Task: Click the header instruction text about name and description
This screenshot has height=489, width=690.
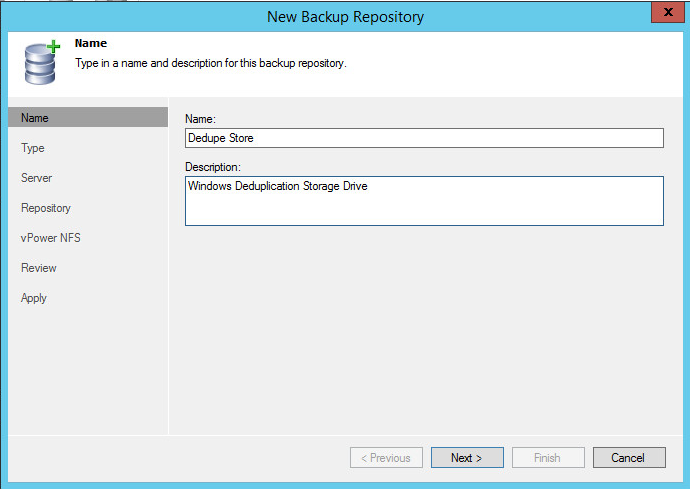Action: 211,63
